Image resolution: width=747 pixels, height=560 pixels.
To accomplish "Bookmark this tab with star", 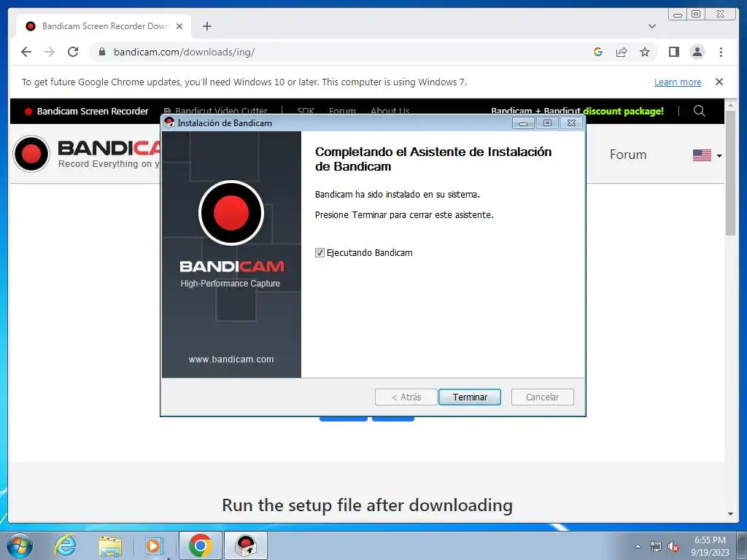I will click(645, 52).
